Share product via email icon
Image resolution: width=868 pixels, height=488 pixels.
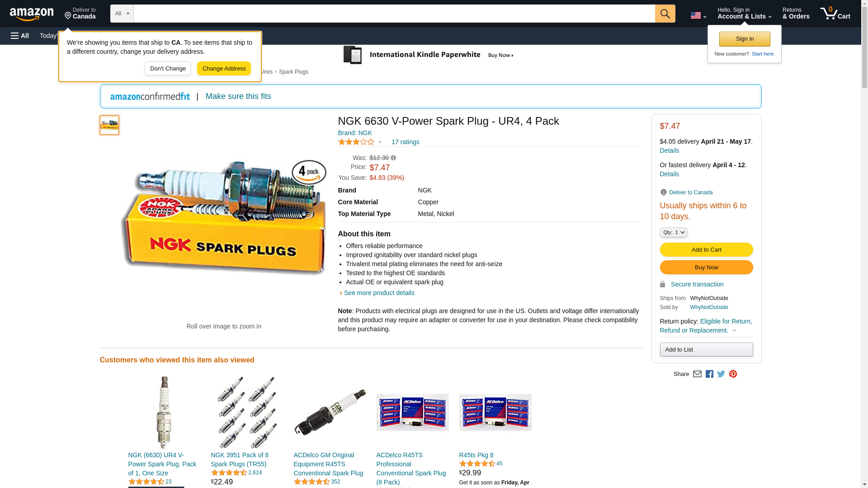click(x=697, y=374)
